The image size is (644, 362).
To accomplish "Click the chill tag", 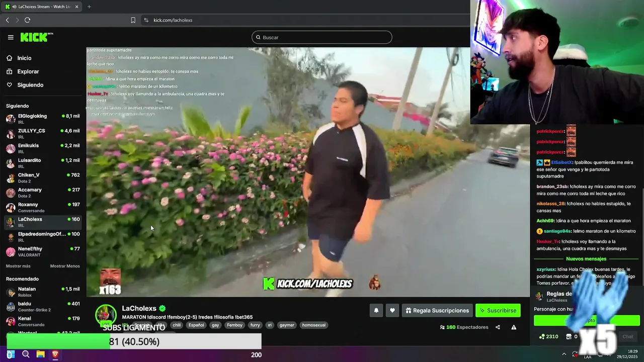I will click(177, 325).
